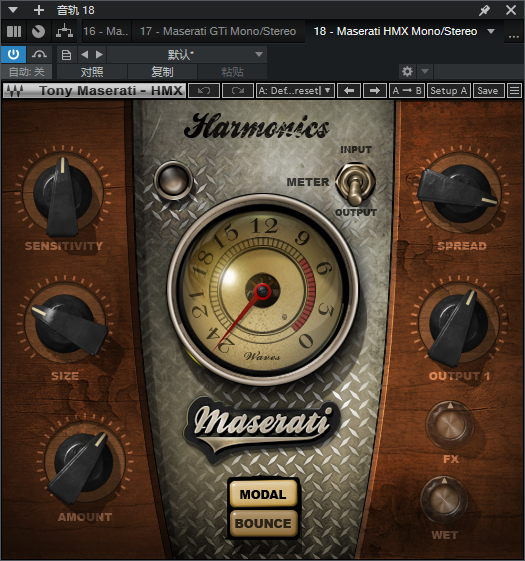Open the gear settings icon

pyautogui.click(x=407, y=72)
